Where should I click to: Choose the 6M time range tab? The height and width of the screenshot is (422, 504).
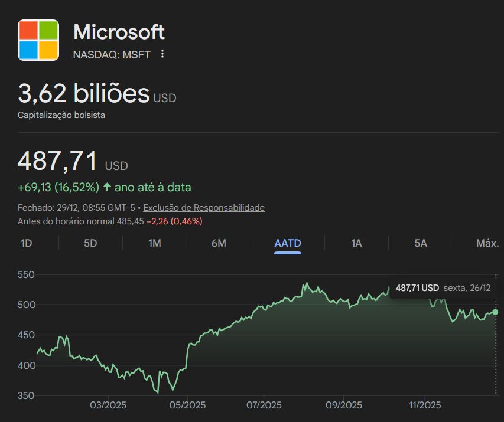point(219,243)
